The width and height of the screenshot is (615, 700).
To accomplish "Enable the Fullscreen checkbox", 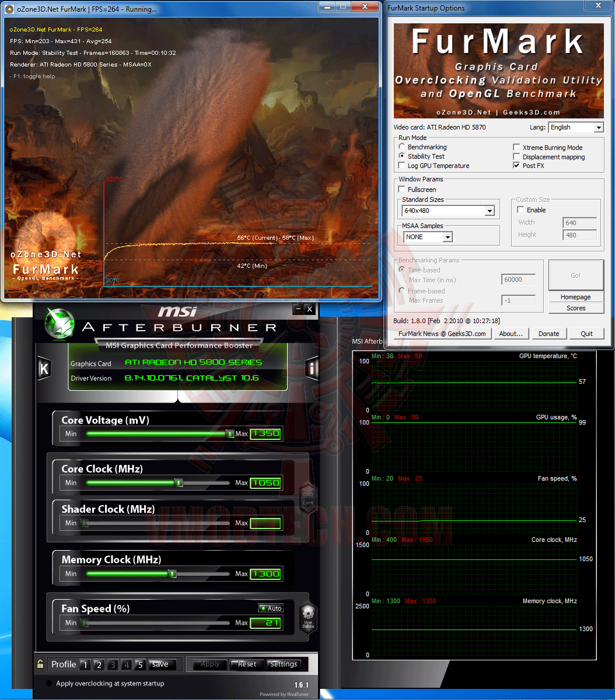I will 402,190.
